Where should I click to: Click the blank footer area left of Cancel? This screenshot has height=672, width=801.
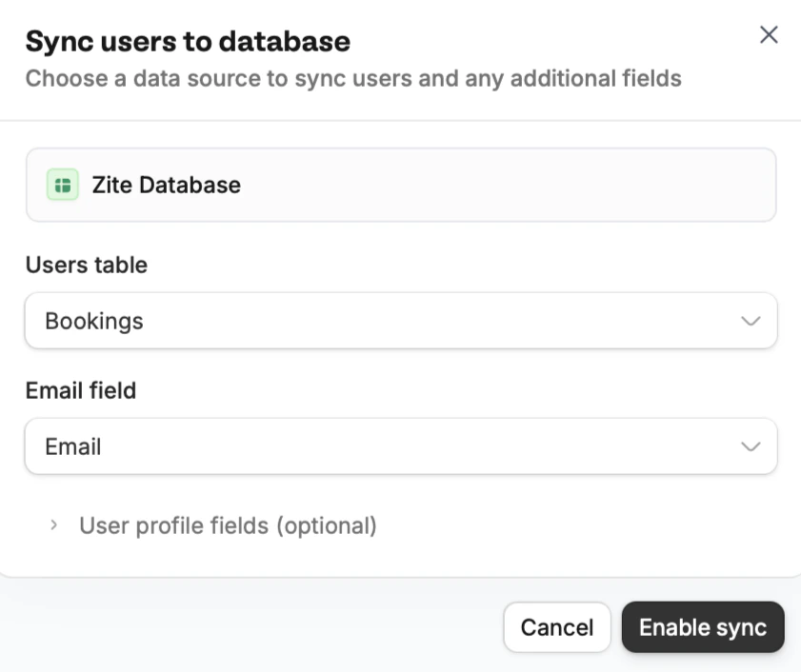click(248, 627)
